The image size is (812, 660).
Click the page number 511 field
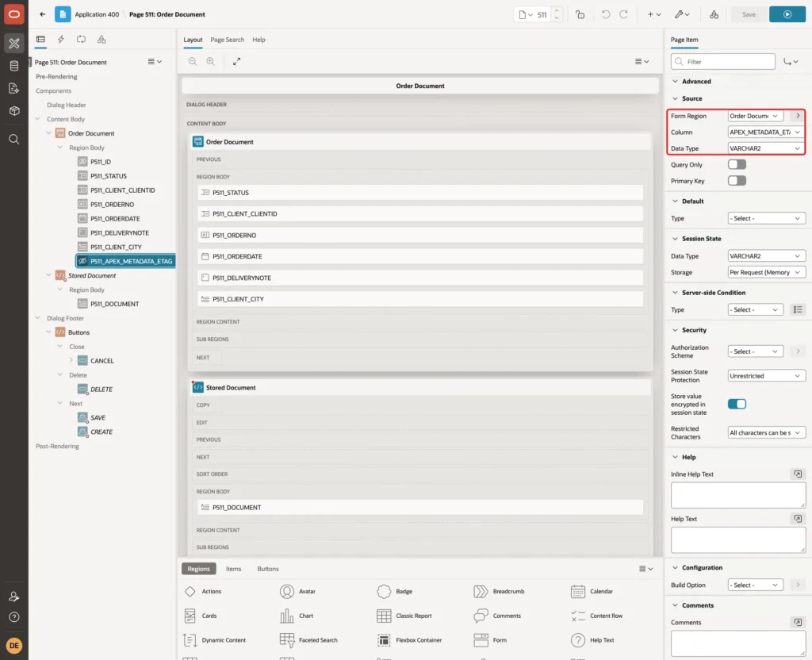point(542,14)
